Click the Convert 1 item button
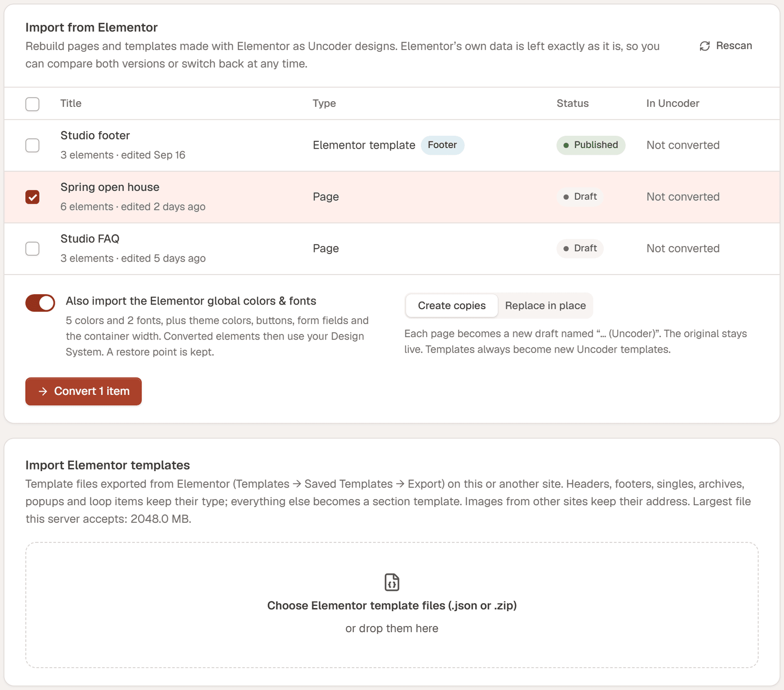The height and width of the screenshot is (690, 784). coord(84,391)
